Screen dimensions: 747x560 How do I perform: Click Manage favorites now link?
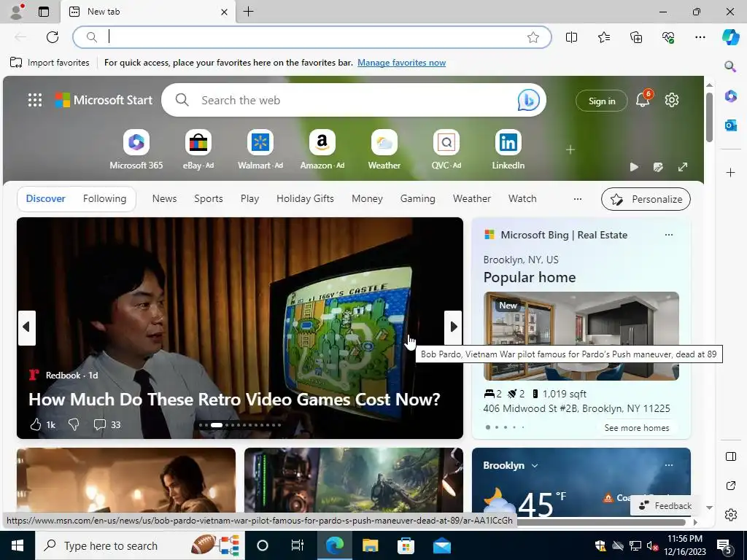402,63
